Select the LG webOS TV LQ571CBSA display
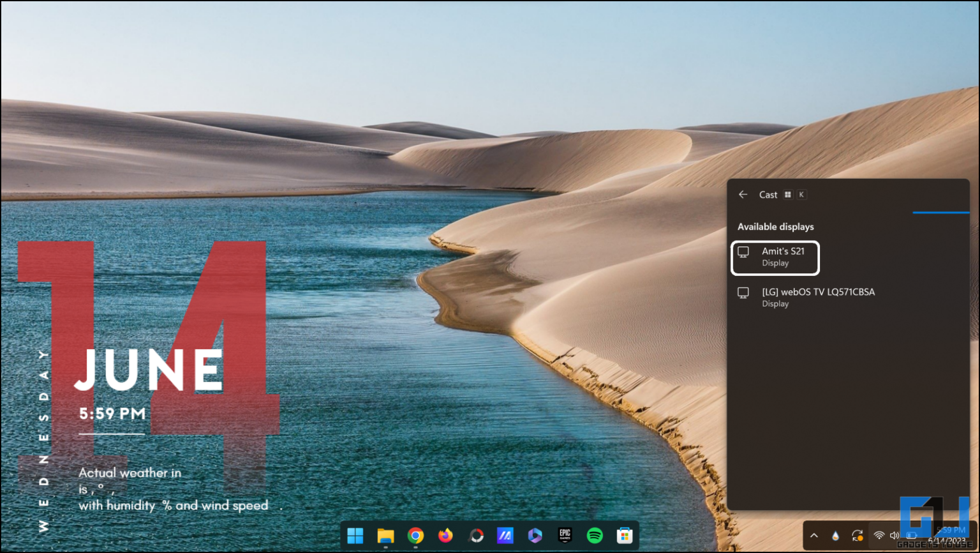Viewport: 980px width, 553px height. point(819,296)
